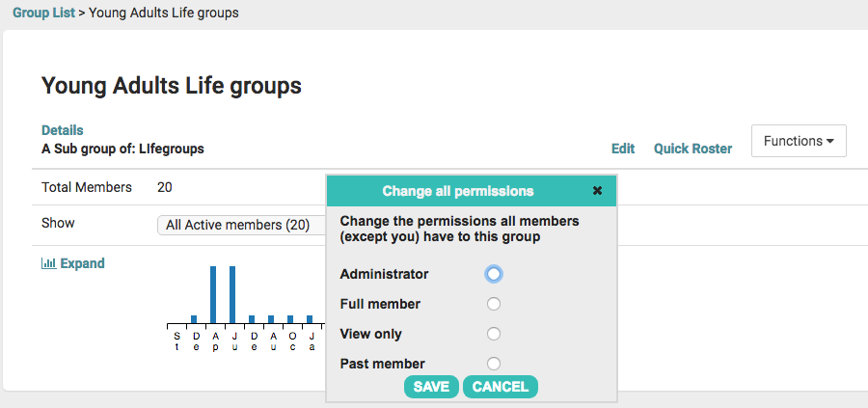Save the permission changes
The height and width of the screenshot is (408, 868).
click(431, 387)
